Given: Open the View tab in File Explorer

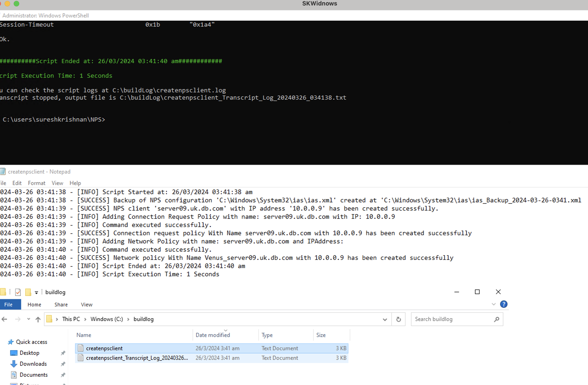Looking at the screenshot, I should click(86, 305).
